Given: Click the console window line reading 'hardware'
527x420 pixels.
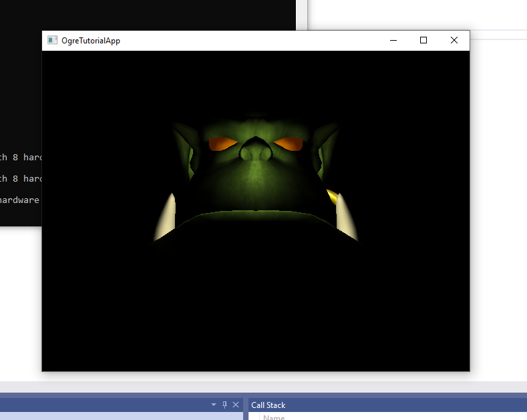Looking at the screenshot, I should click(x=19, y=200).
